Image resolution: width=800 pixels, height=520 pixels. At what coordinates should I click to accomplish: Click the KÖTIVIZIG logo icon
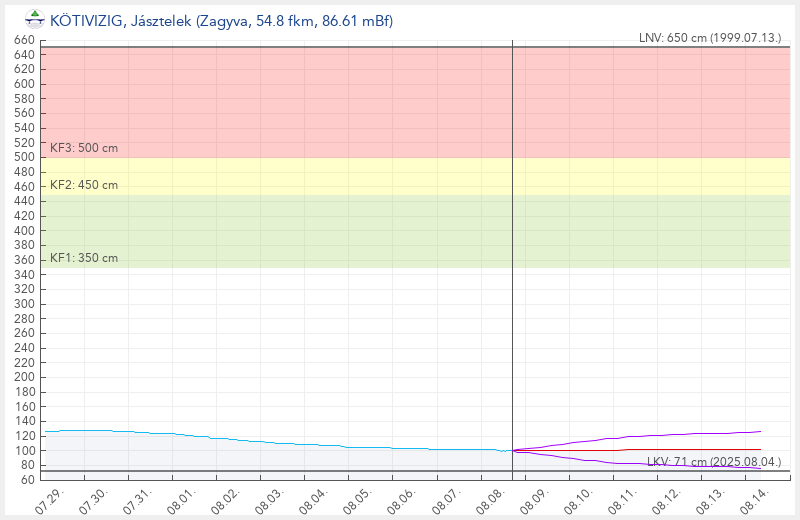click(x=35, y=20)
